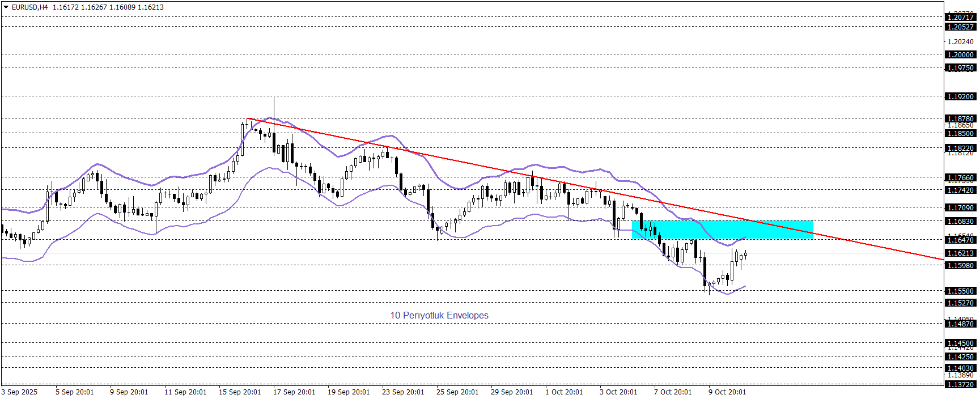Click the 1.13720 price label at bottom
This screenshot has width=980, height=399.
pos(961,385)
